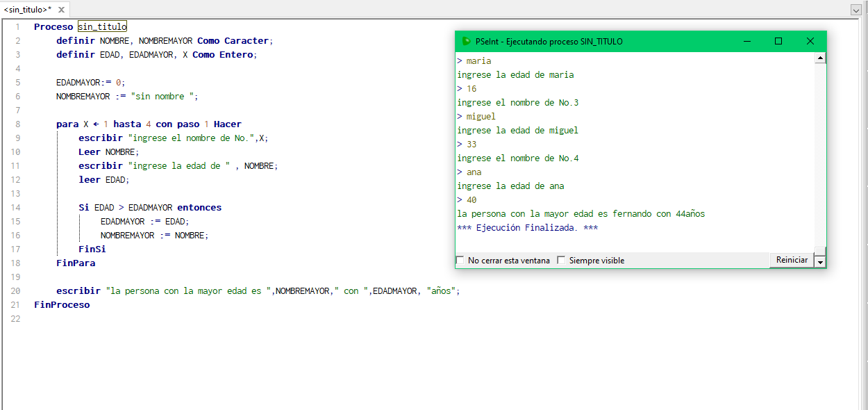Click the output value '> 16'
Image resolution: width=868 pixels, height=410 pixels.
[x=467, y=88]
